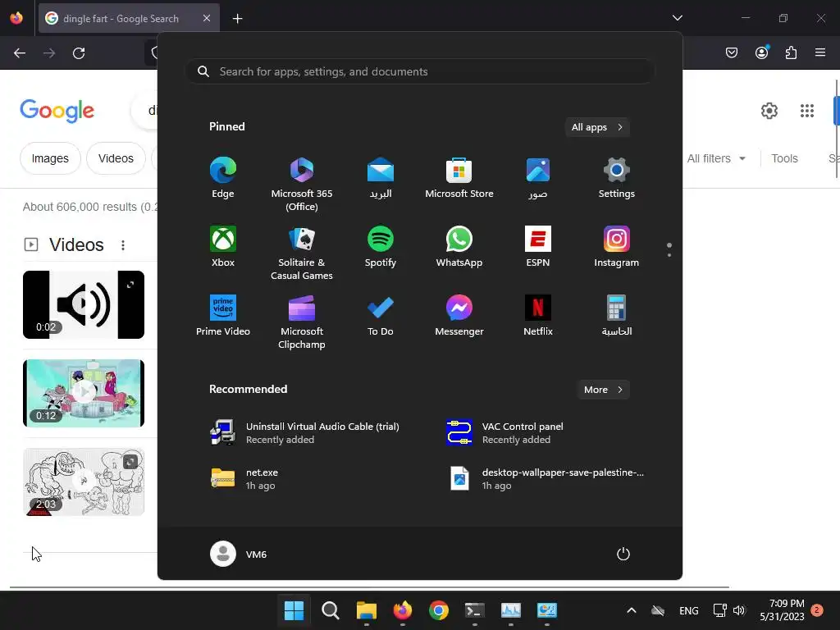Play the 2:03 sketch video thumbnail
This screenshot has height=630, width=840.
click(x=84, y=482)
